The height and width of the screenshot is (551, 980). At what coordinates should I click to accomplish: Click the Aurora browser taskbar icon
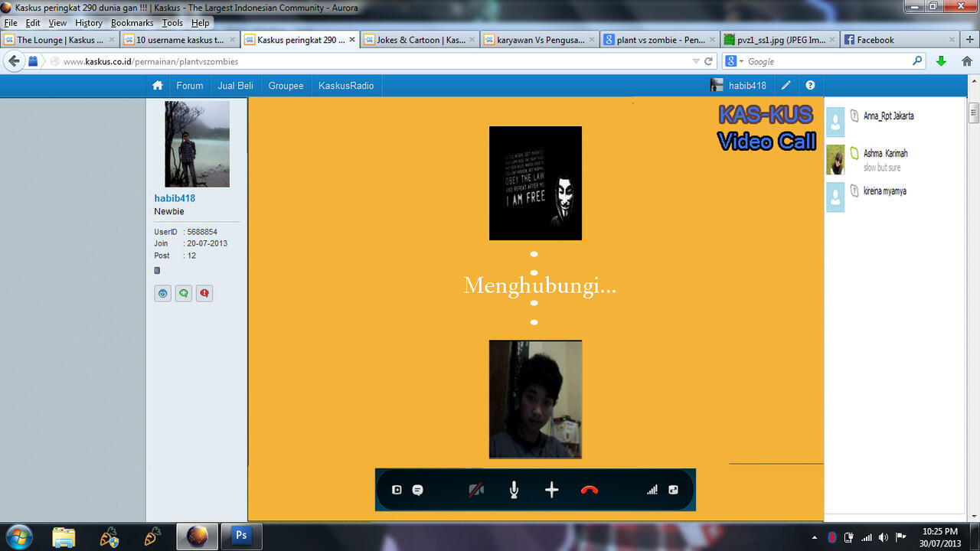pos(197,536)
